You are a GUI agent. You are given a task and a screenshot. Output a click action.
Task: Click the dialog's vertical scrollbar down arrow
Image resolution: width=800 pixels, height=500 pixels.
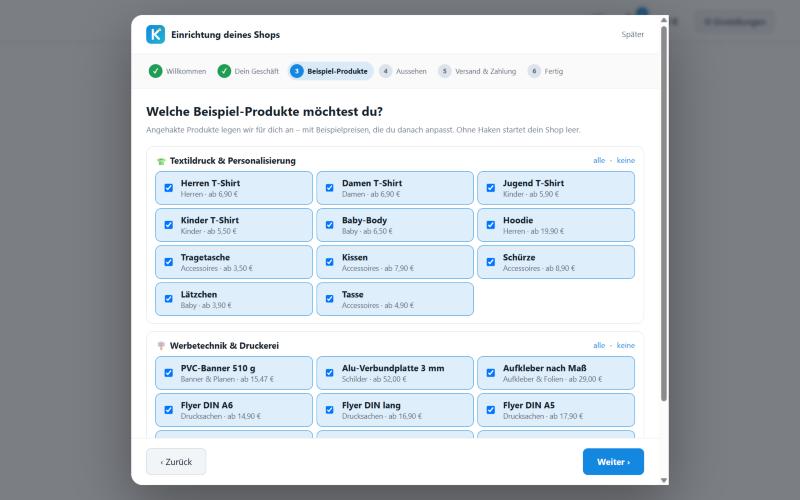664,480
